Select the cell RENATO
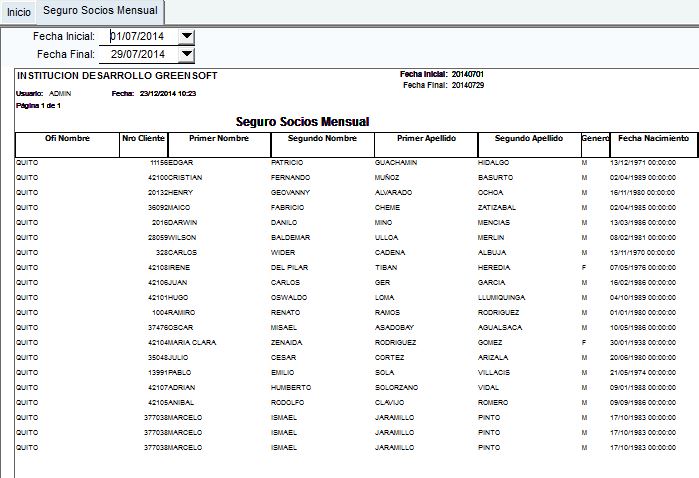The width and height of the screenshot is (699, 478). click(285, 313)
